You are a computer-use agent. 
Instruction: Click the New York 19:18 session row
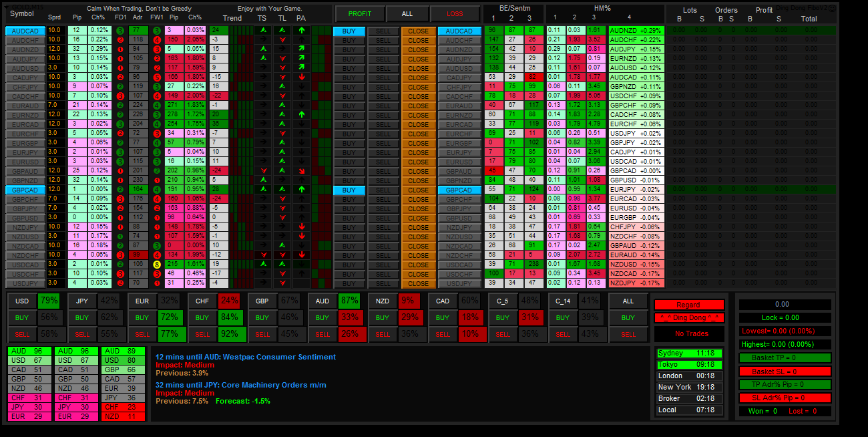[689, 387]
